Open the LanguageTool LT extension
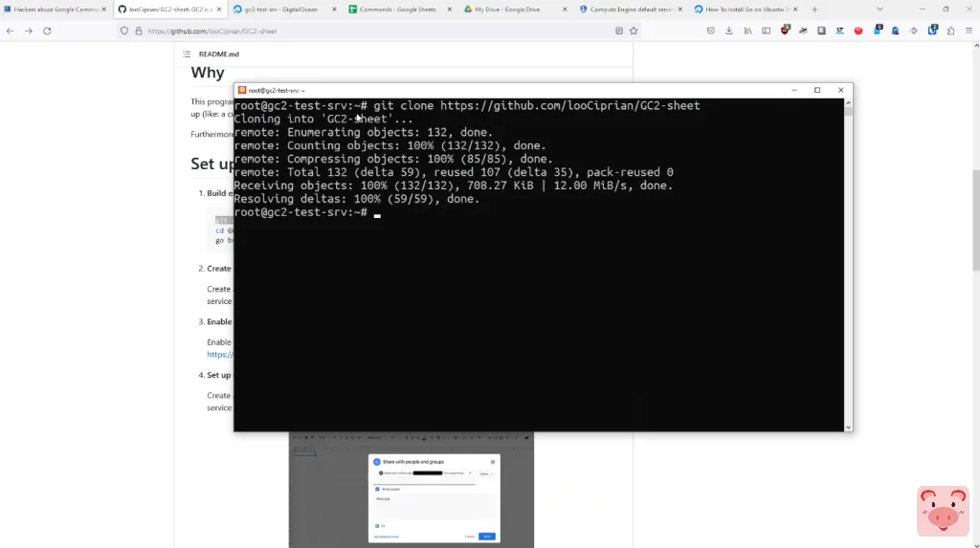980x548 pixels. (x=840, y=31)
